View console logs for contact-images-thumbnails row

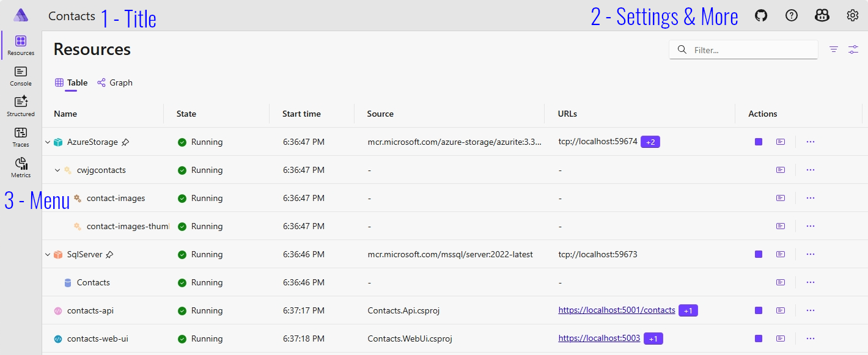(x=781, y=226)
